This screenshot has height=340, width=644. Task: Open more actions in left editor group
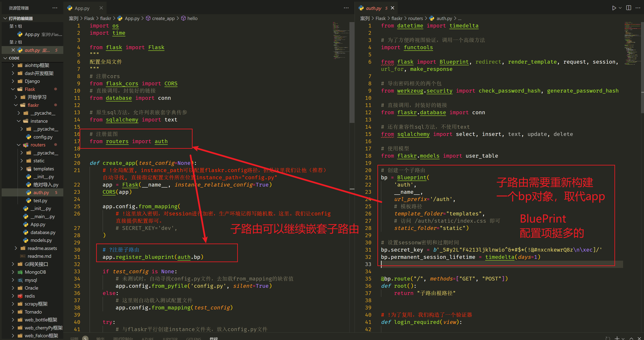coord(346,8)
